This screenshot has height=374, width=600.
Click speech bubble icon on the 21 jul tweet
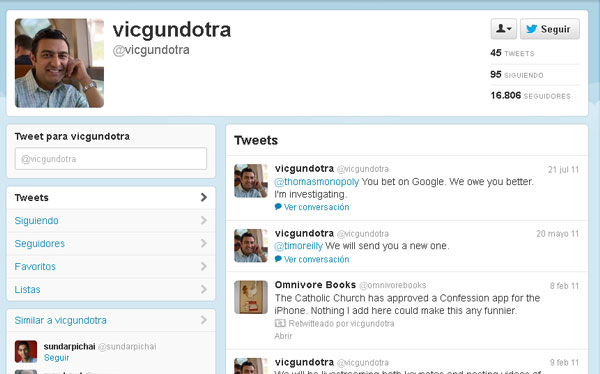tap(278, 207)
